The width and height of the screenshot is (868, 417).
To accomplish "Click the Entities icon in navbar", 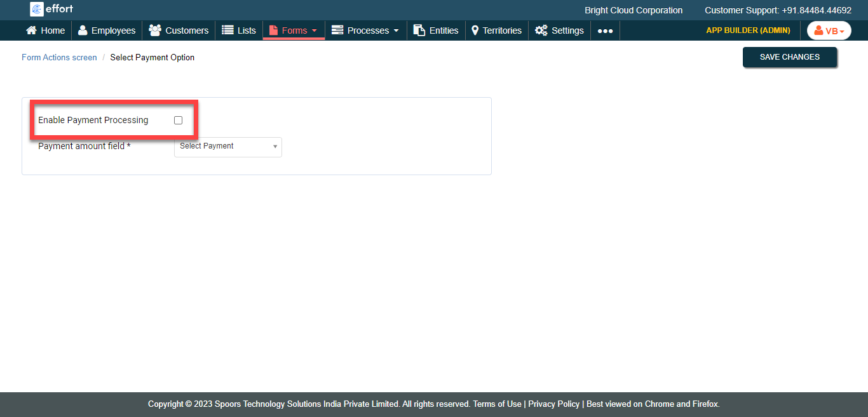I will (x=419, y=30).
